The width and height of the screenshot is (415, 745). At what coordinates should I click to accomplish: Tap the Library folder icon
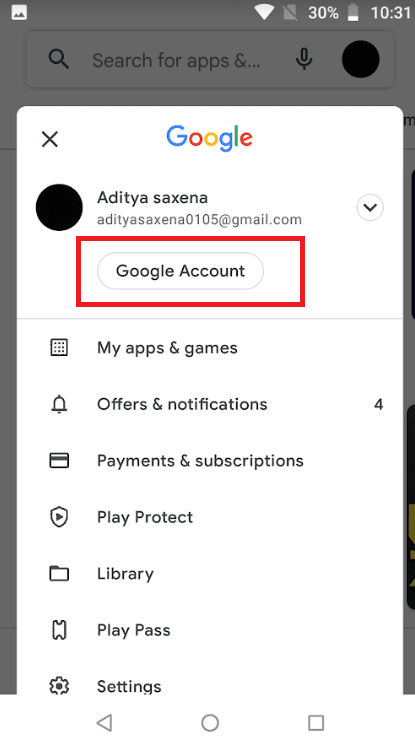[x=59, y=573]
